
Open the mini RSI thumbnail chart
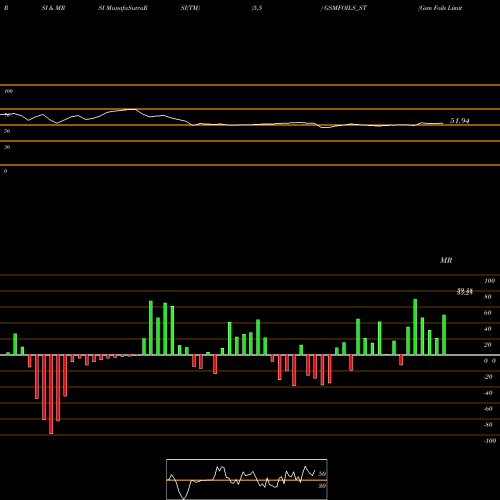point(247,479)
